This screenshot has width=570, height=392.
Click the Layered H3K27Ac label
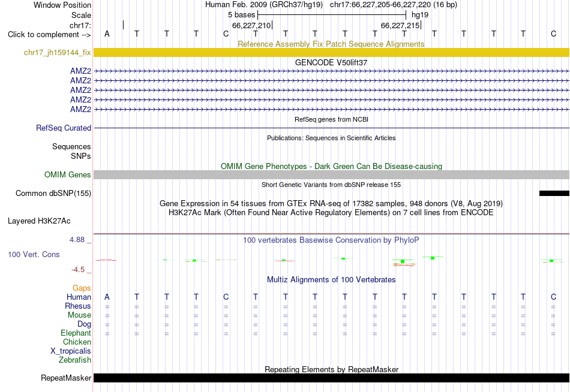point(39,221)
